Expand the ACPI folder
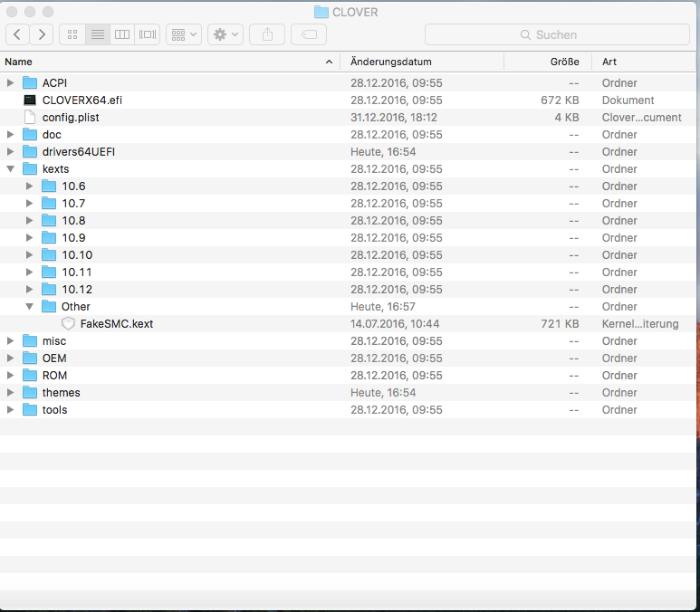 (x=10, y=82)
